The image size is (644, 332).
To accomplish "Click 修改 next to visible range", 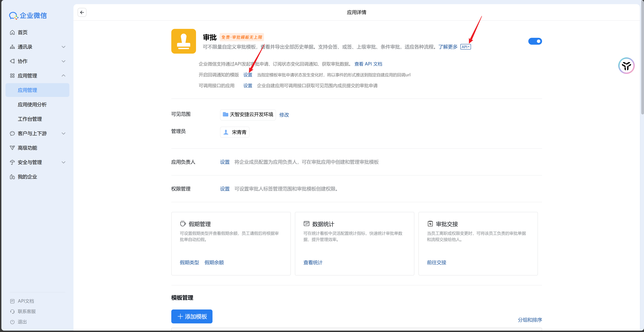I will tap(284, 115).
